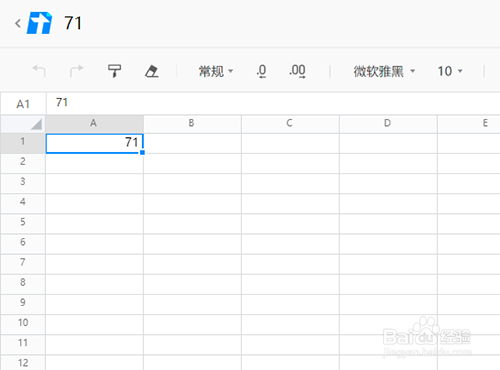Select column C header
Image resolution: width=500 pixels, height=370 pixels.
click(x=290, y=124)
